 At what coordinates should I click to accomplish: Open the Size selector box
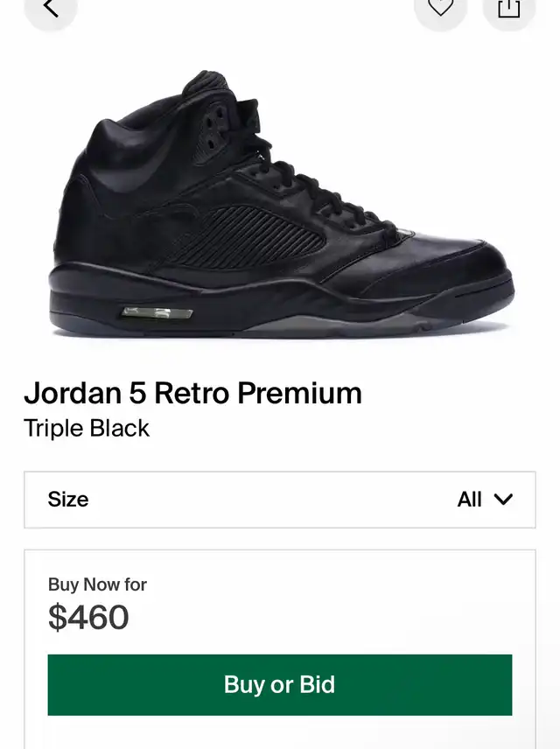coord(280,500)
